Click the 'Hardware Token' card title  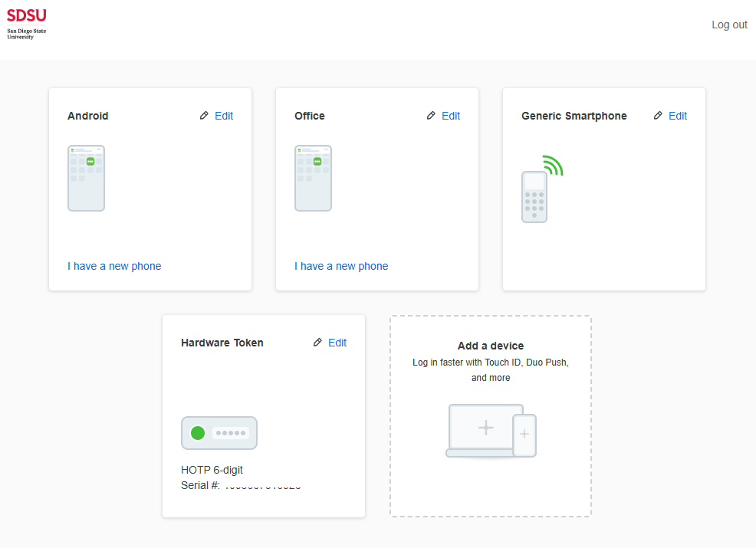coord(222,343)
